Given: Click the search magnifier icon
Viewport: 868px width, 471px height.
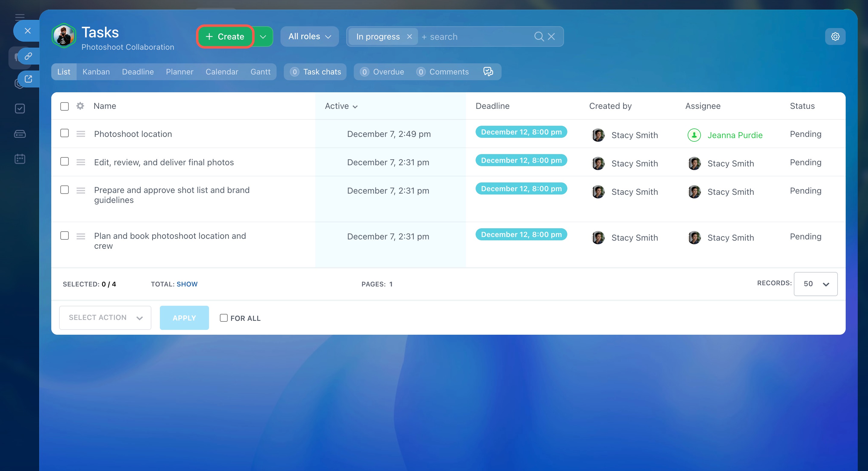Looking at the screenshot, I should tap(538, 36).
